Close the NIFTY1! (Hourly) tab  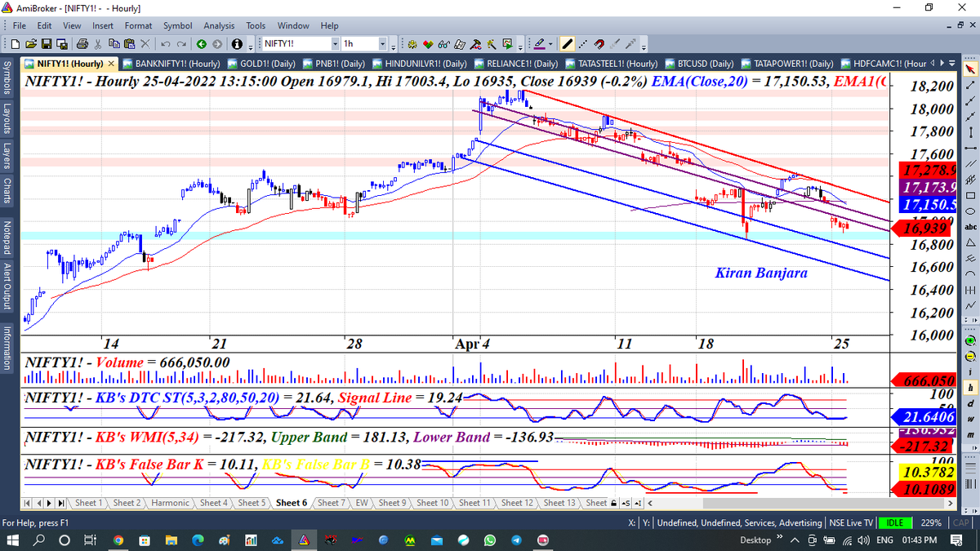[x=112, y=63]
